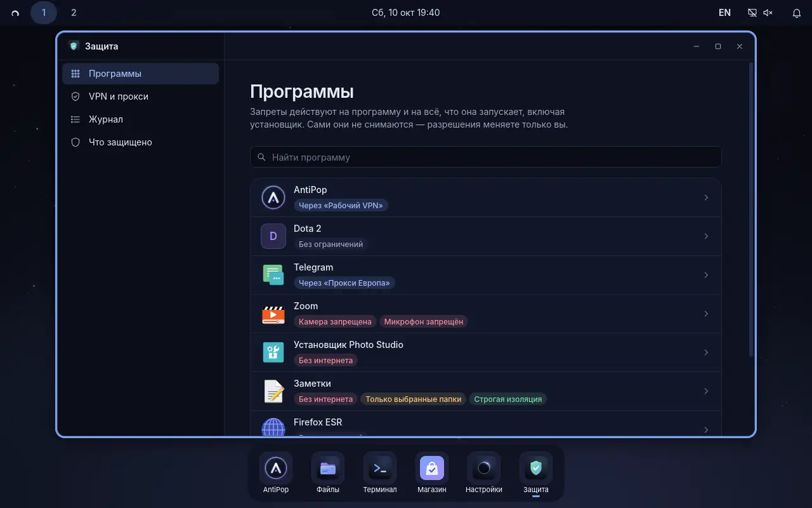Click the Через «Рабочий VPN» tag

pos(341,206)
